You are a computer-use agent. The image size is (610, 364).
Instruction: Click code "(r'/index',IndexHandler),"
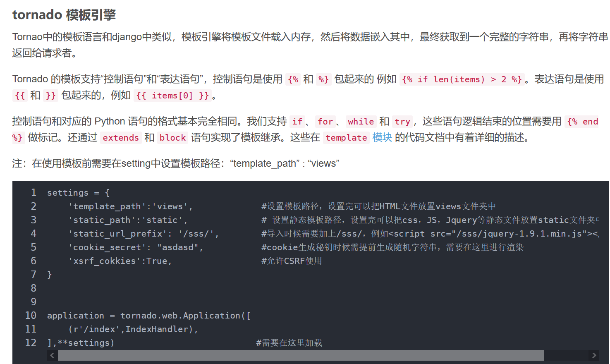pyautogui.click(x=133, y=329)
